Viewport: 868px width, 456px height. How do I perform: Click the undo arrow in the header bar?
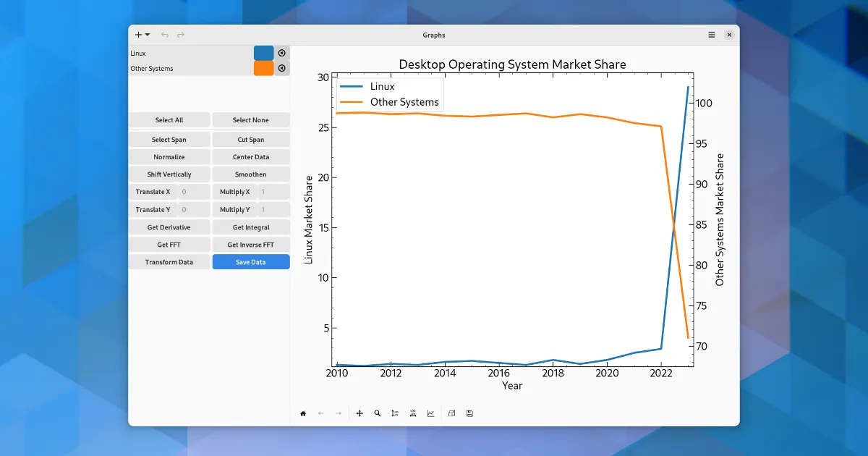coord(165,35)
